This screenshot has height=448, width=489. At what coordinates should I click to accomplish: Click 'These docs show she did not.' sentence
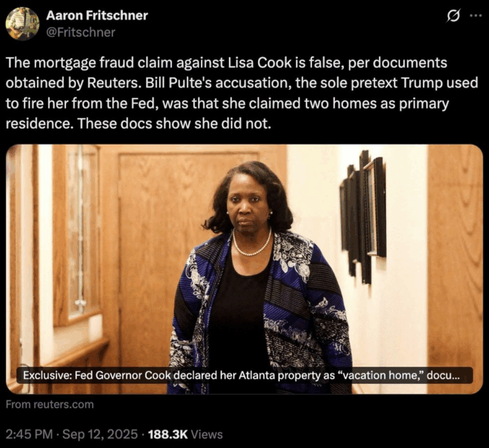coord(175,123)
